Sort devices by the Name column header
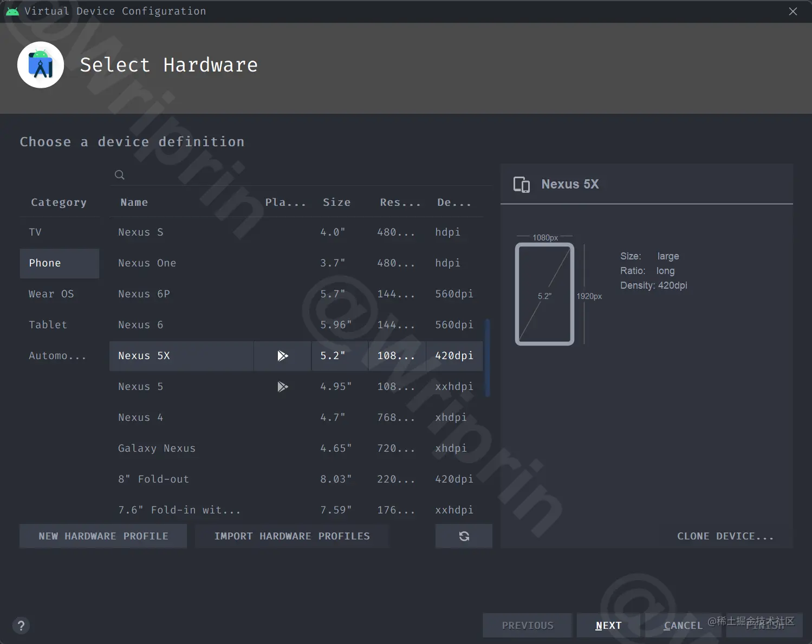The height and width of the screenshot is (644, 812). click(x=134, y=202)
